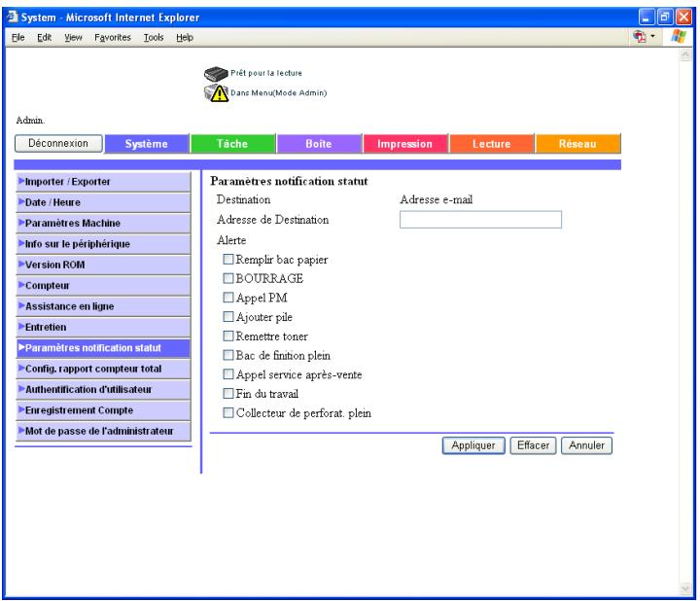Click the Internet Explorer title bar icon
Screen dimensions: 700x601
click(12, 17)
